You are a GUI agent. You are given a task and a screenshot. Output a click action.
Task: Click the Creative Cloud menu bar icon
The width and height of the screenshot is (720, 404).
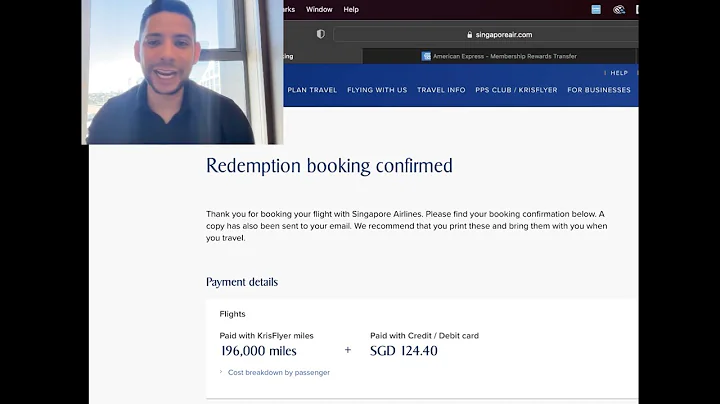(619, 9)
